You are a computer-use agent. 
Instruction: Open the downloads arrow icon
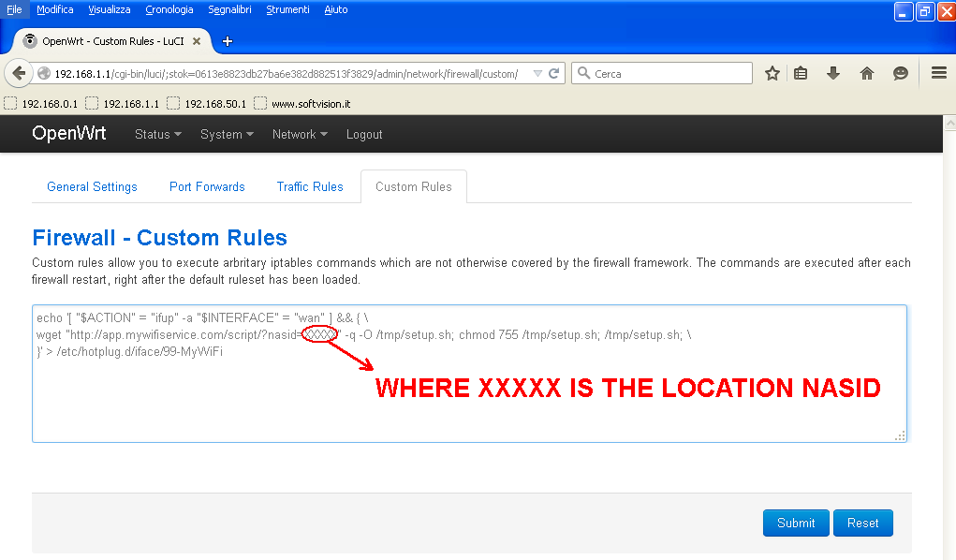coord(832,73)
